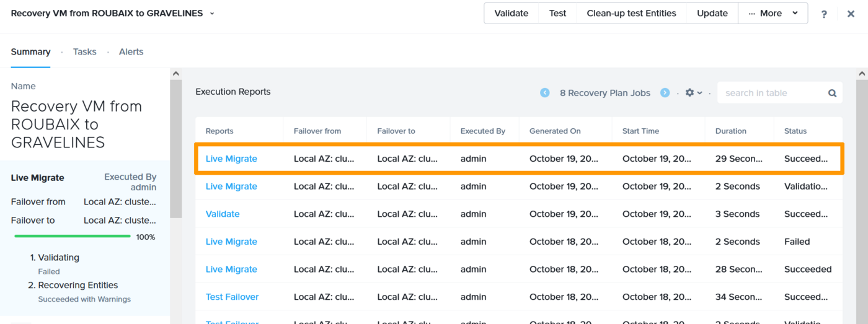Go to next page of Recovery Plan Jobs

(x=665, y=93)
